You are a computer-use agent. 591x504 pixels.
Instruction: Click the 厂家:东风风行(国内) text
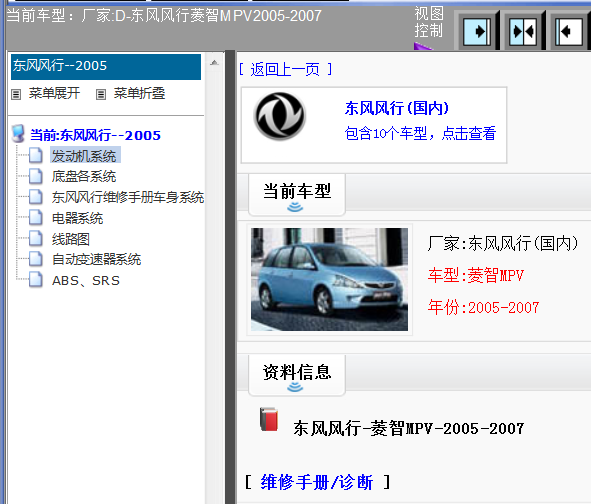(x=502, y=243)
